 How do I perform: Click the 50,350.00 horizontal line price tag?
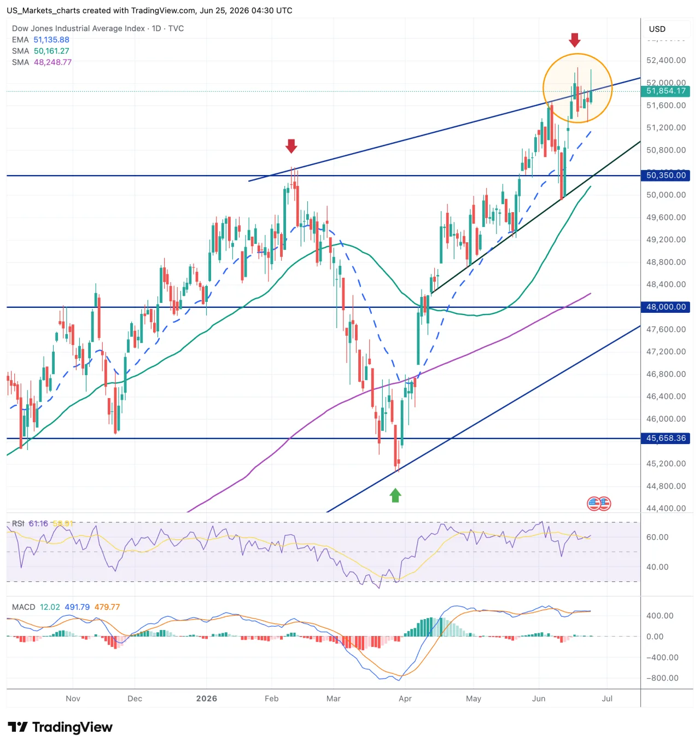click(666, 176)
